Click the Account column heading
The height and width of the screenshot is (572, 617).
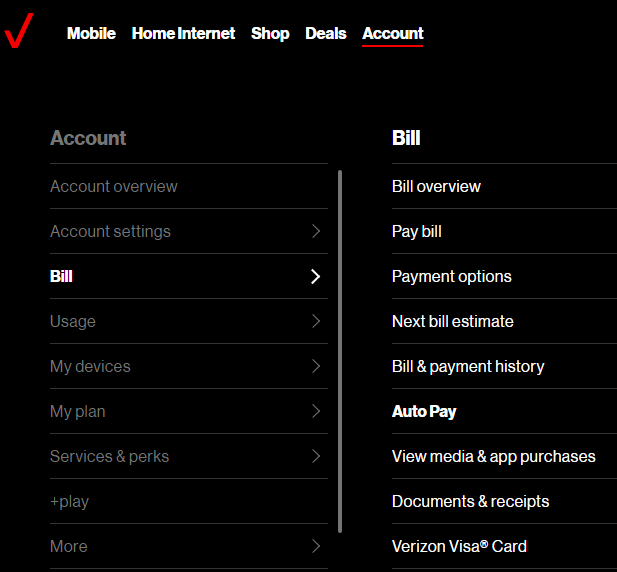coord(88,138)
